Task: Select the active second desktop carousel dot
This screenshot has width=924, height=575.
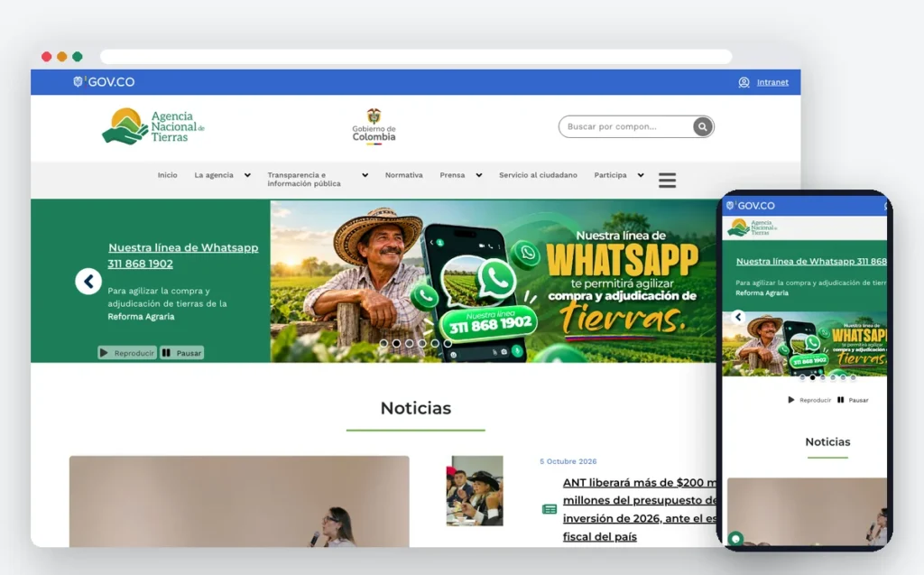Action: pos(397,343)
